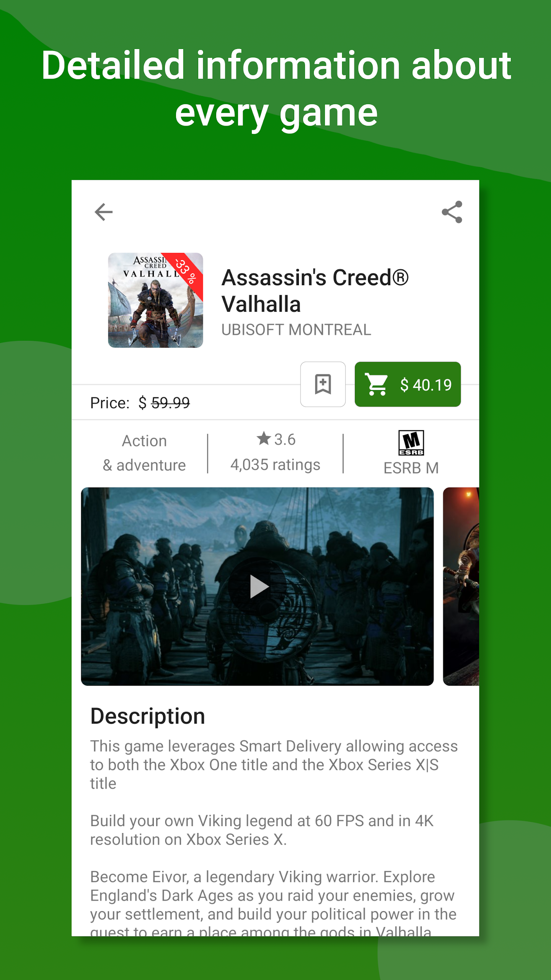Expand the Description heading
The width and height of the screenshot is (551, 980).
tap(148, 716)
